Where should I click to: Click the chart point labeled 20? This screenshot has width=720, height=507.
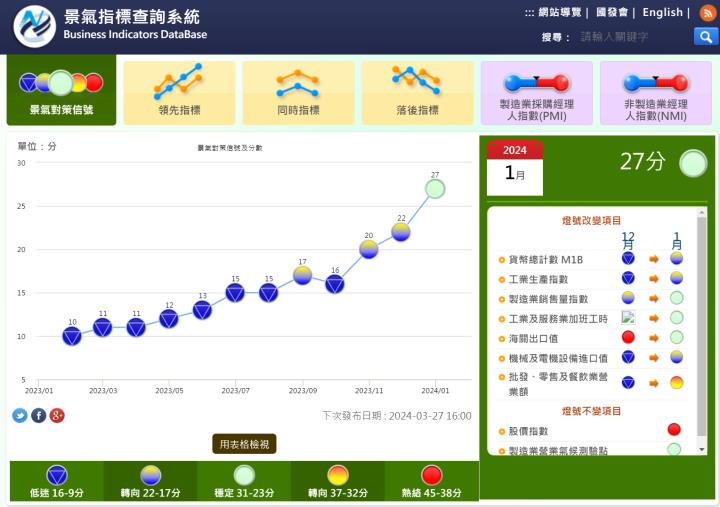368,249
